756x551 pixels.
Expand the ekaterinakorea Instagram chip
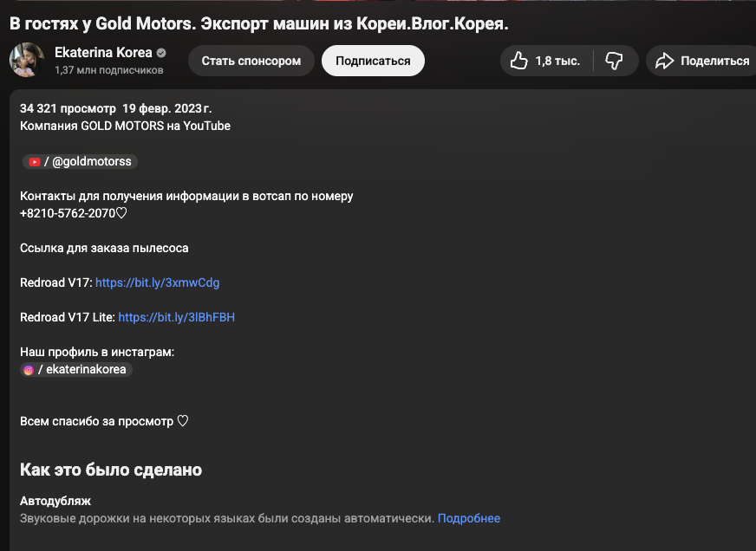coord(75,369)
